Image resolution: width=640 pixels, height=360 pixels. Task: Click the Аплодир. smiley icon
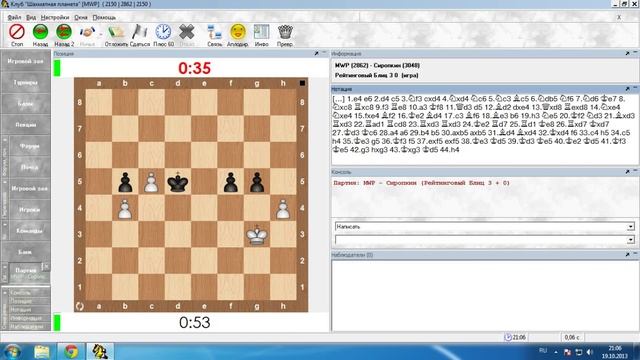pos(238,32)
